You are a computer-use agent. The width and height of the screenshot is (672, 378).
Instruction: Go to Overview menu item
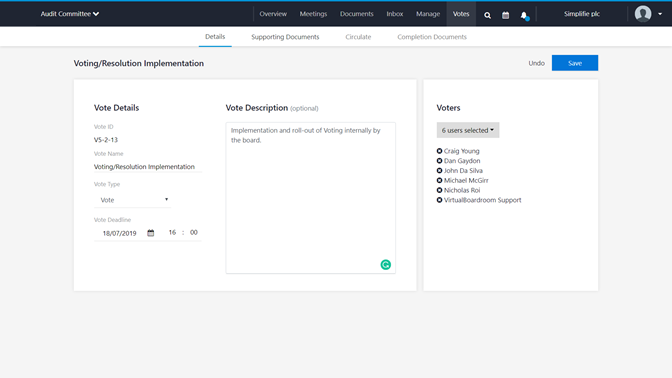[273, 14]
